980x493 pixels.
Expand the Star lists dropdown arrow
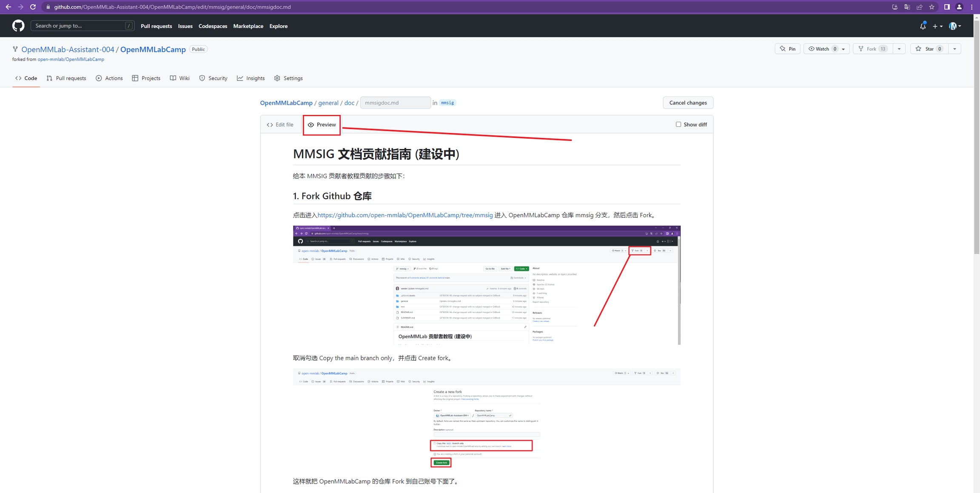click(x=955, y=49)
